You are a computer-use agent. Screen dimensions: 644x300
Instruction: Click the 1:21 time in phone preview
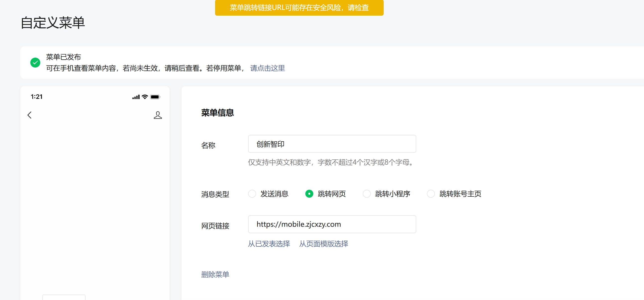[37, 97]
